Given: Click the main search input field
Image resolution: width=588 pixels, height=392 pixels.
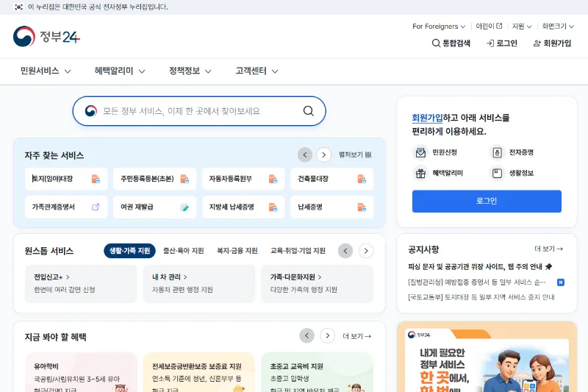Looking at the screenshot, I should (x=198, y=111).
